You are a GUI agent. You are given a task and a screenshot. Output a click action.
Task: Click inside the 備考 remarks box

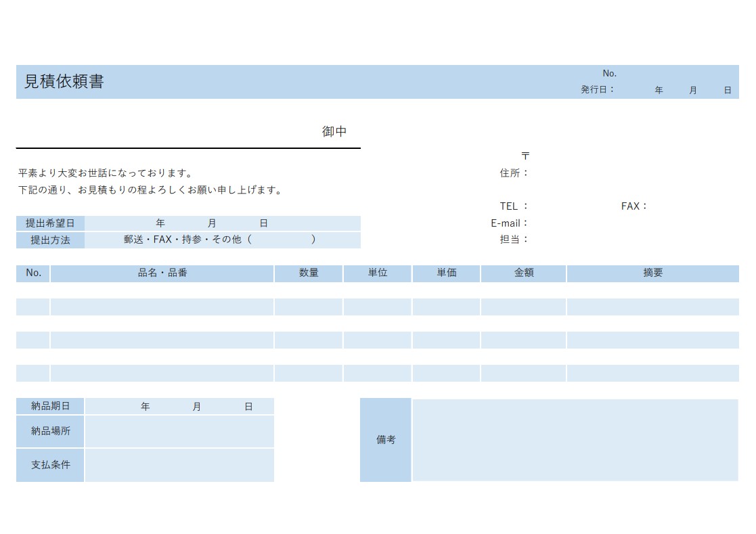tap(575, 440)
